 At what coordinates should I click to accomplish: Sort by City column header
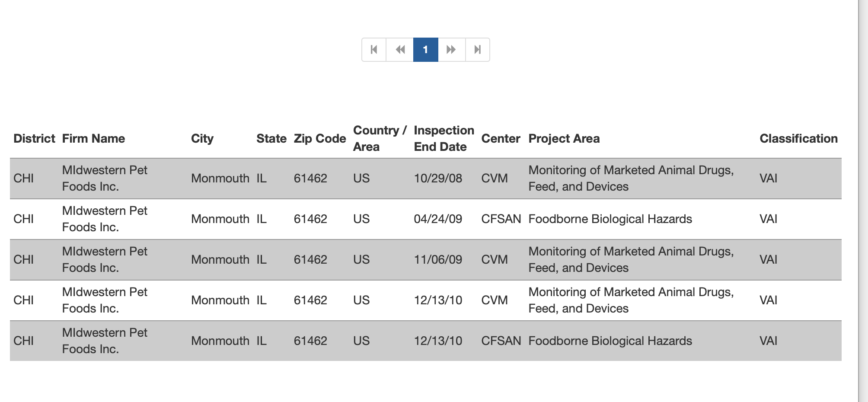click(x=202, y=138)
